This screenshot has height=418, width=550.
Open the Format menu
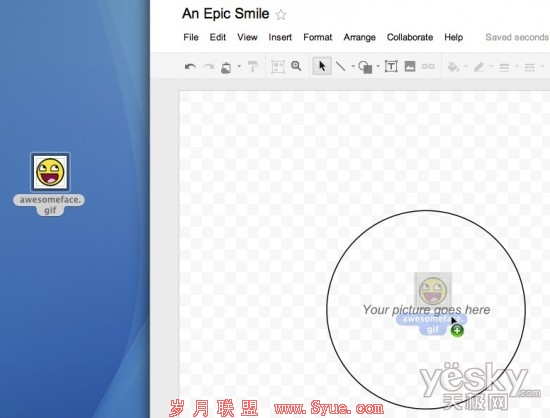(x=317, y=37)
